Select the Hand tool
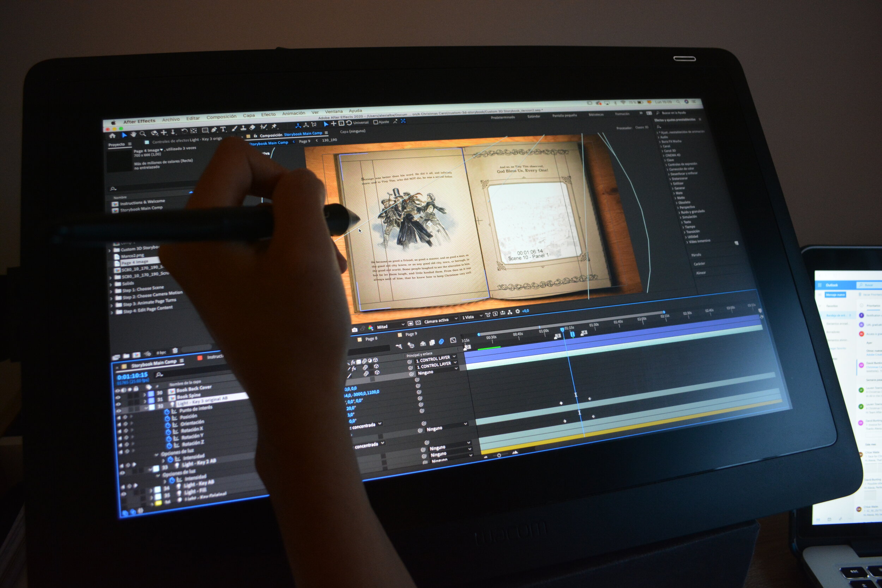This screenshot has width=882, height=588. [133, 134]
